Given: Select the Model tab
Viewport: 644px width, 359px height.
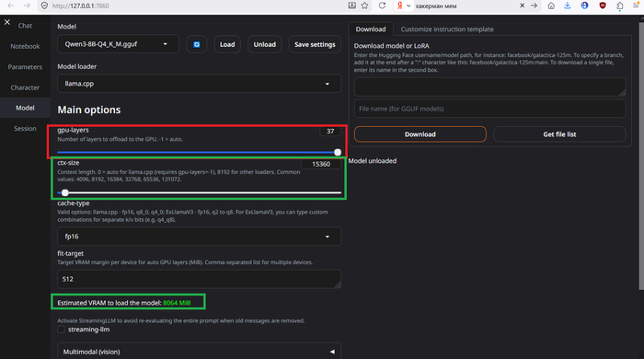Looking at the screenshot, I should coord(25,108).
